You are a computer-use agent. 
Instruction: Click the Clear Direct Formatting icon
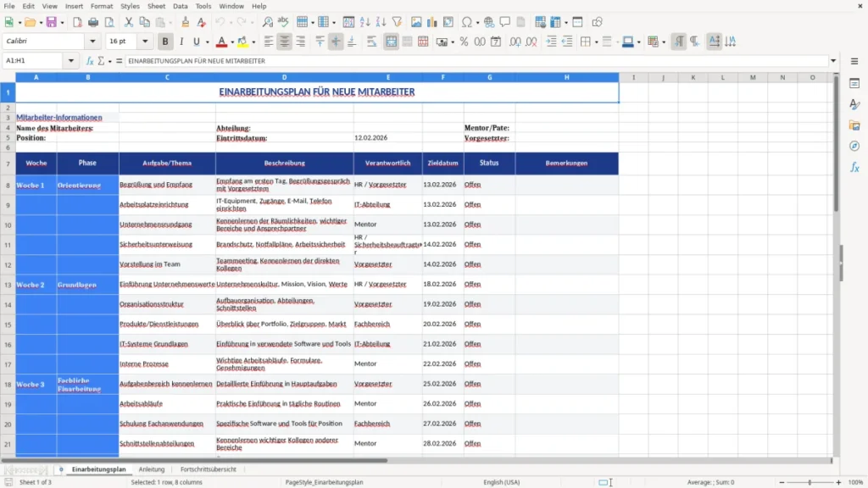pyautogui.click(x=202, y=22)
